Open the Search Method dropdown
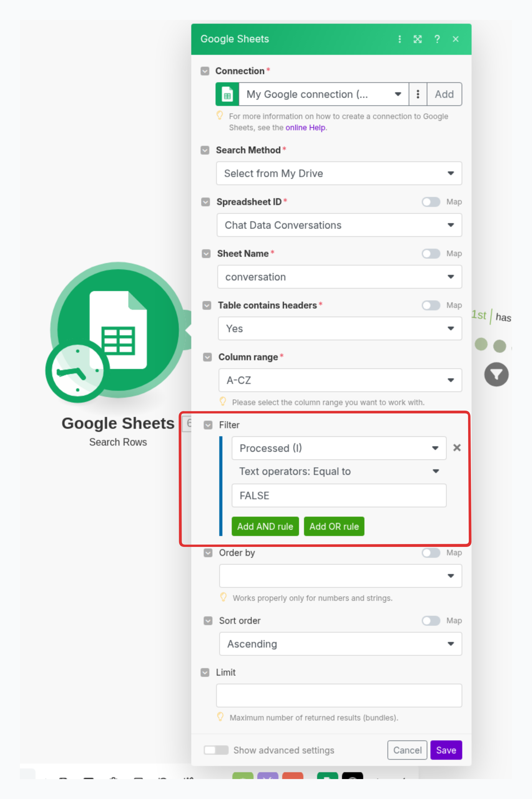532x799 pixels. pyautogui.click(x=339, y=174)
